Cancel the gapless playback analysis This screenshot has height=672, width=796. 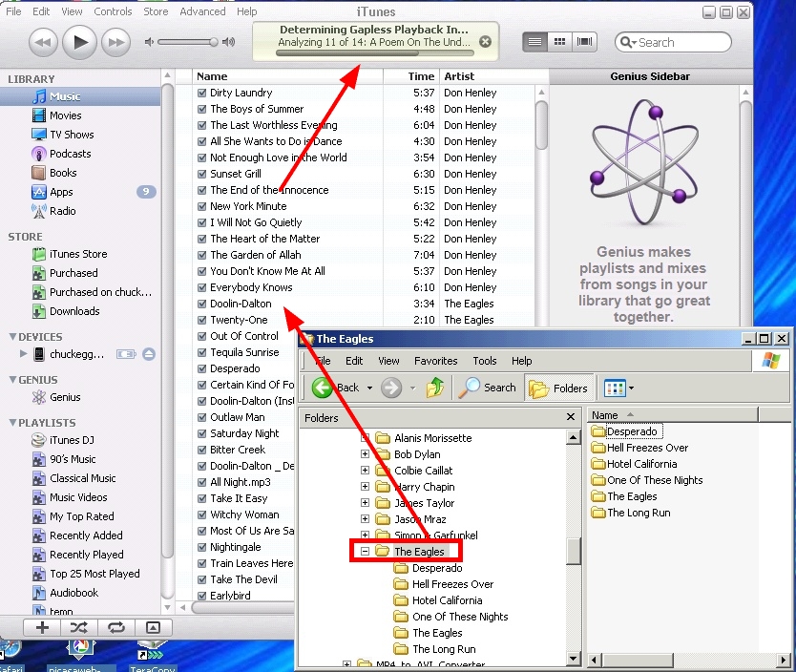(485, 42)
